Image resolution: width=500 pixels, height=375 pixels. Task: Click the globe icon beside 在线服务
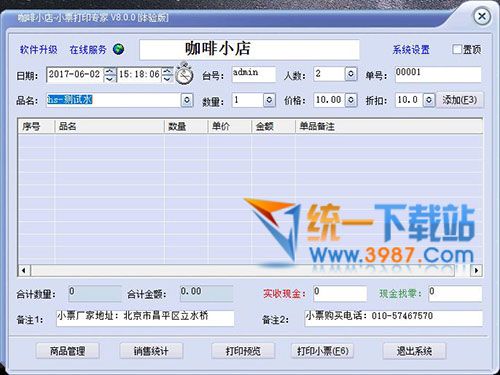tap(118, 49)
